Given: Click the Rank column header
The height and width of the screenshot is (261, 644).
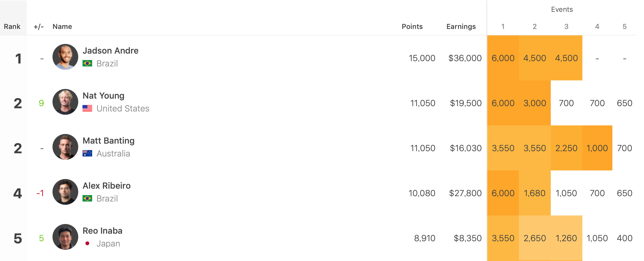Looking at the screenshot, I should (12, 27).
